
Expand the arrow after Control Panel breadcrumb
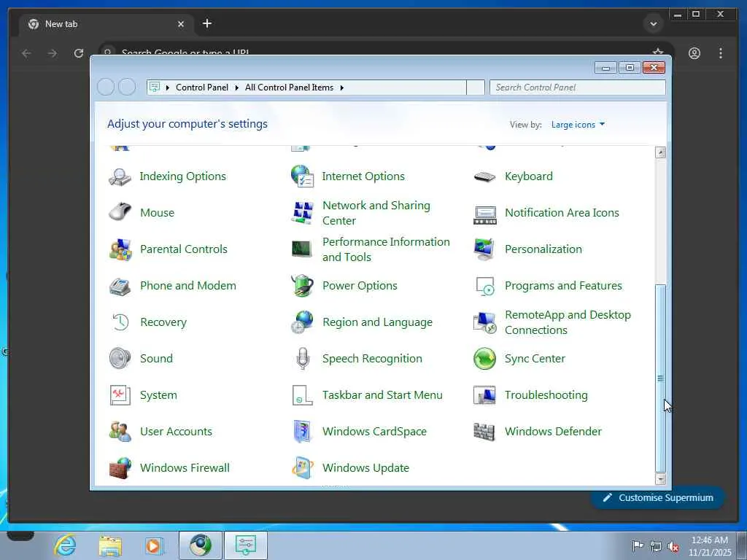(237, 87)
